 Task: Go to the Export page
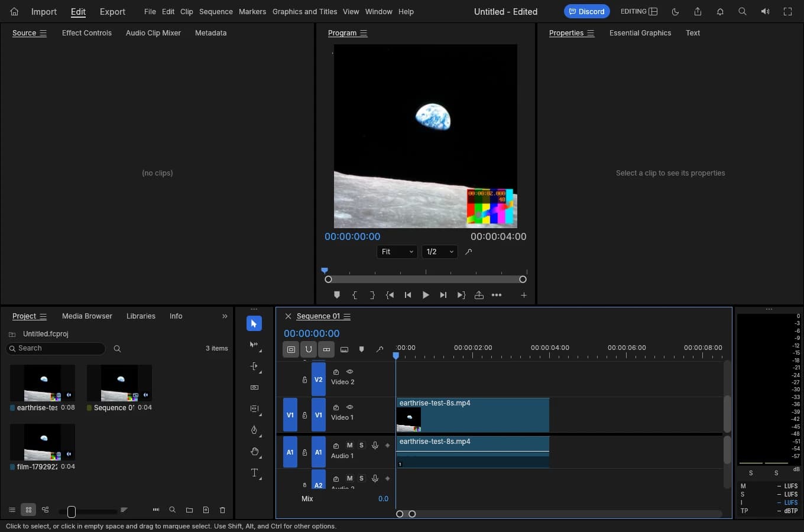112,12
